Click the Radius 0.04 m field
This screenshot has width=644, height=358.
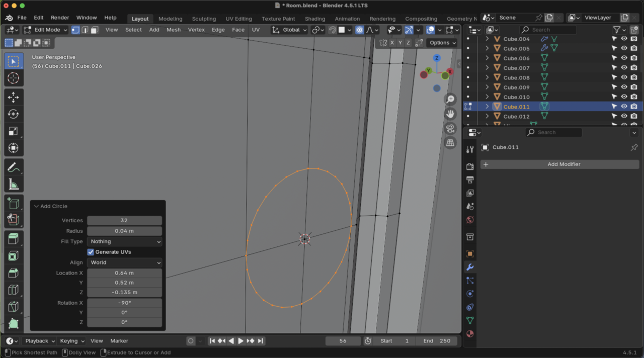coord(124,231)
